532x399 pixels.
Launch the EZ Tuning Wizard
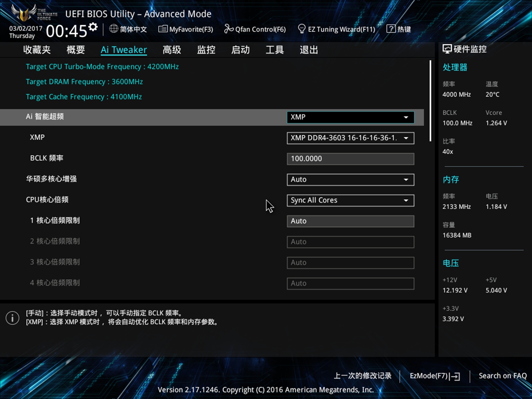(x=336, y=29)
